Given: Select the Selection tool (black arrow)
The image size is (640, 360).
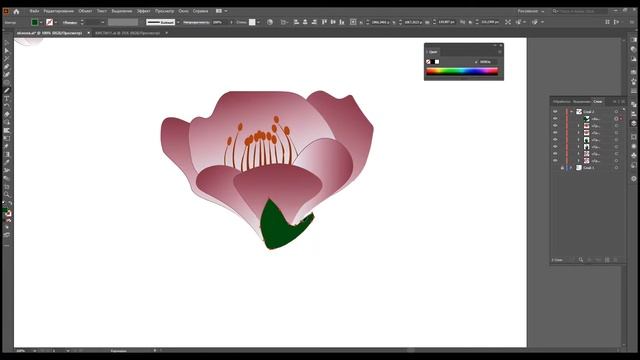Looking at the screenshot, I should click(7, 42).
